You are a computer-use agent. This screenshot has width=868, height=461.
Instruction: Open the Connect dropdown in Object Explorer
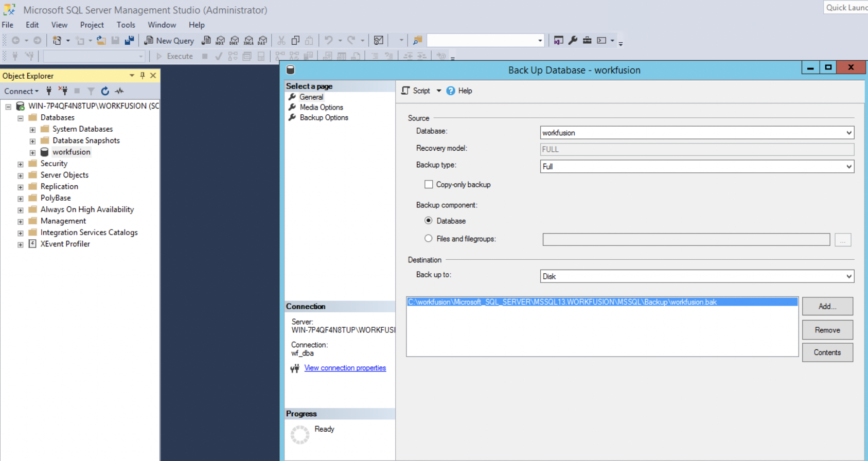pos(22,91)
